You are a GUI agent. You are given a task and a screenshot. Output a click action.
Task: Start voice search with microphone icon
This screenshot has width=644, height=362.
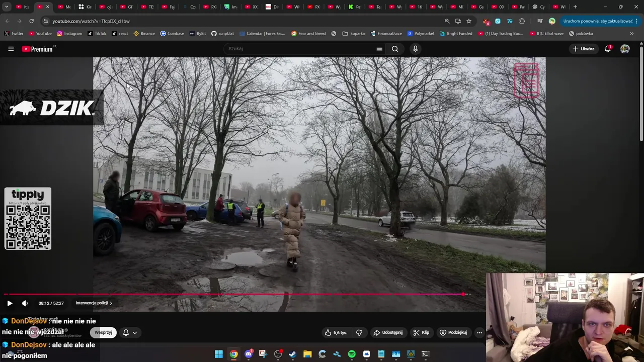(415, 49)
